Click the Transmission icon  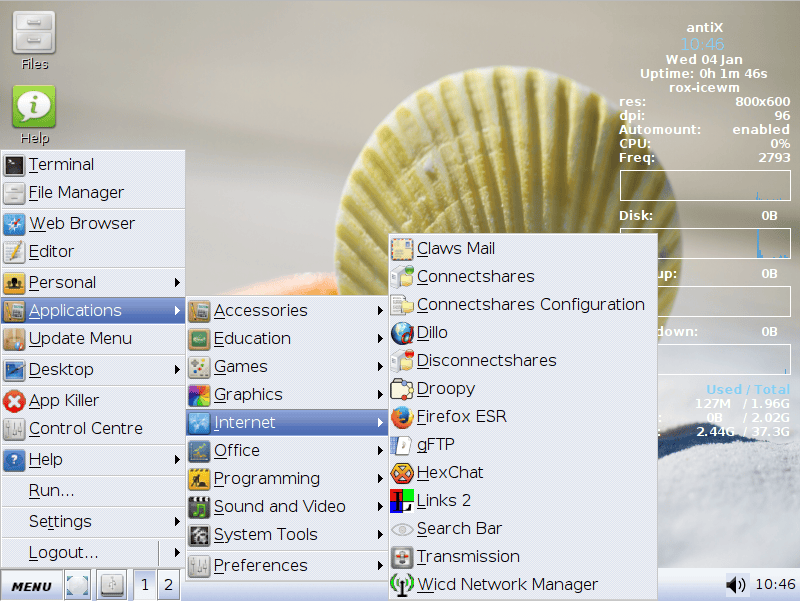click(402, 557)
